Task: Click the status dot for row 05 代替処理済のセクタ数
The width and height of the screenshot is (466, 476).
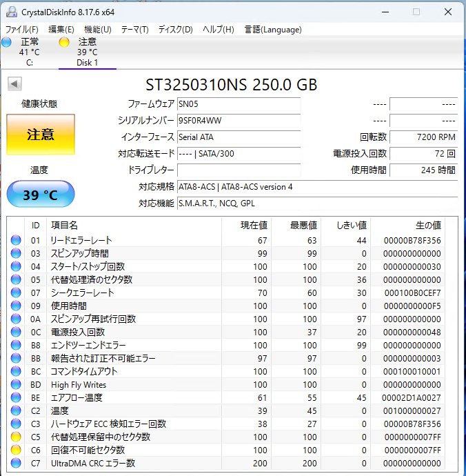Action: tap(16, 279)
